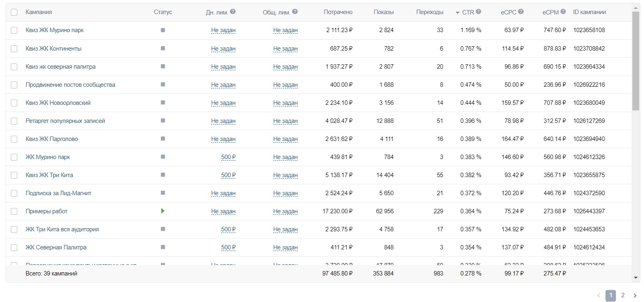The height and width of the screenshot is (302, 644).
Task: Go to previous page with left arrow
Action: (599, 296)
